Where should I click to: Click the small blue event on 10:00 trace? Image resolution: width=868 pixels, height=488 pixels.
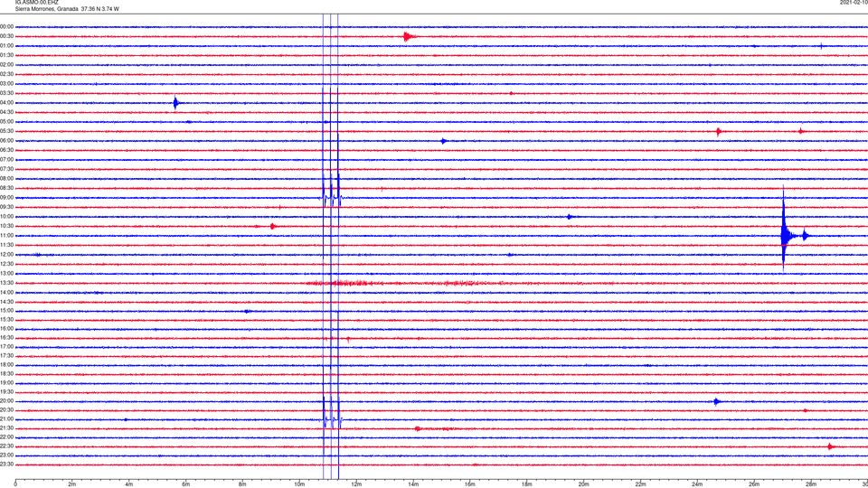570,217
